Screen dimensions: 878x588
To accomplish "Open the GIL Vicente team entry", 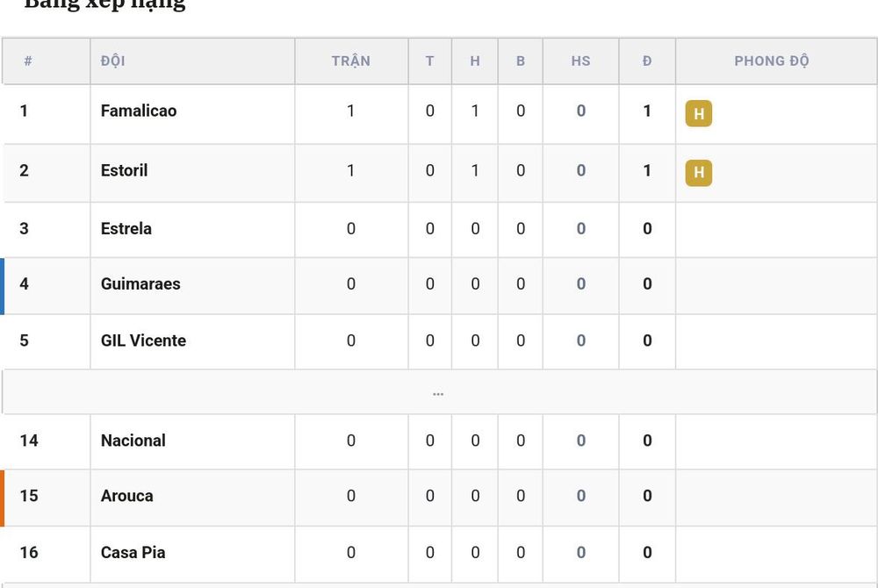I will pyautogui.click(x=143, y=341).
